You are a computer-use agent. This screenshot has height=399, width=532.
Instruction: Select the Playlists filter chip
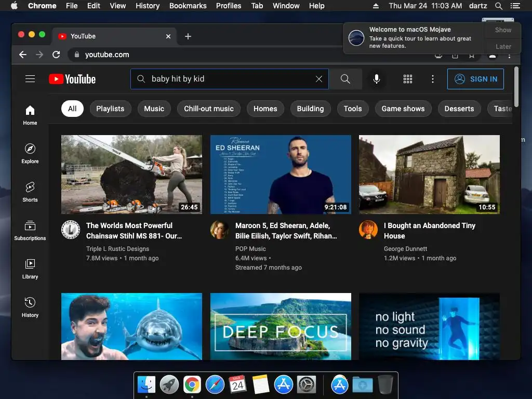(110, 109)
